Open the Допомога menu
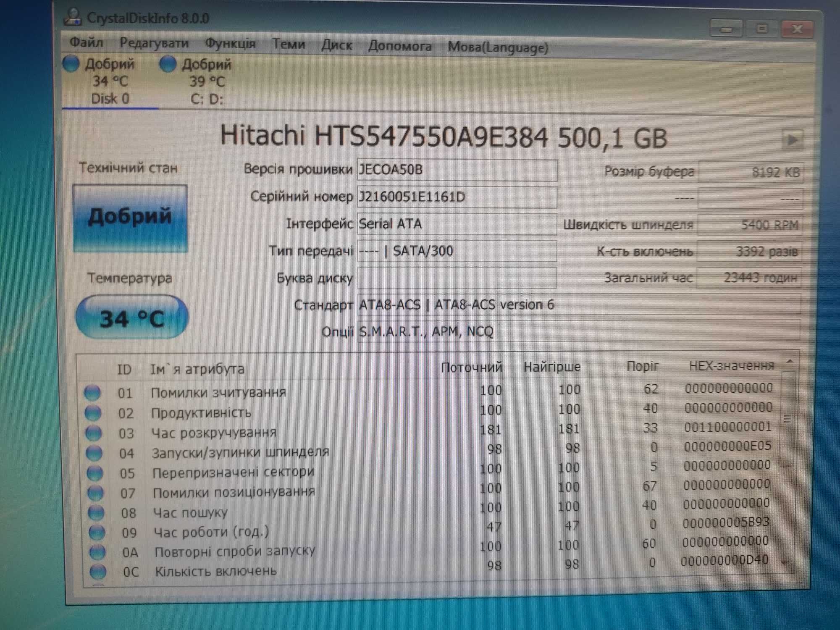The width and height of the screenshot is (840, 630). click(400, 45)
